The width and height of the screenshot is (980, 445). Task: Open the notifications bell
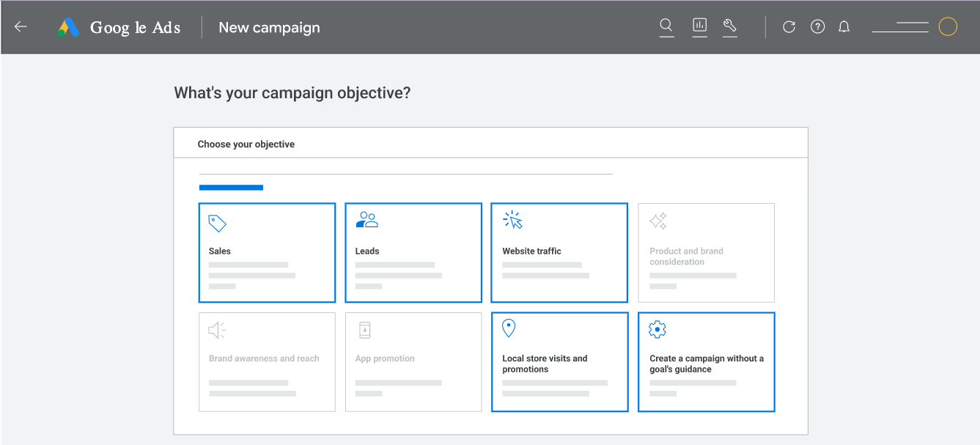click(x=844, y=27)
